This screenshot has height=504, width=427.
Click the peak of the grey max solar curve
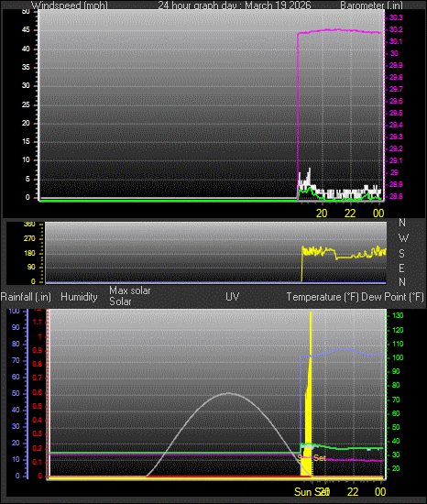[228, 393]
